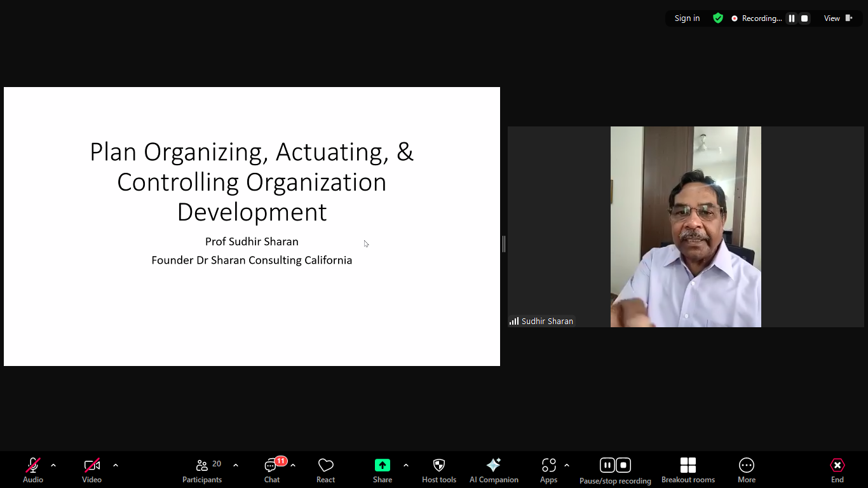This screenshot has width=868, height=488.
Task: Open Host tools shield icon
Action: click(438, 470)
